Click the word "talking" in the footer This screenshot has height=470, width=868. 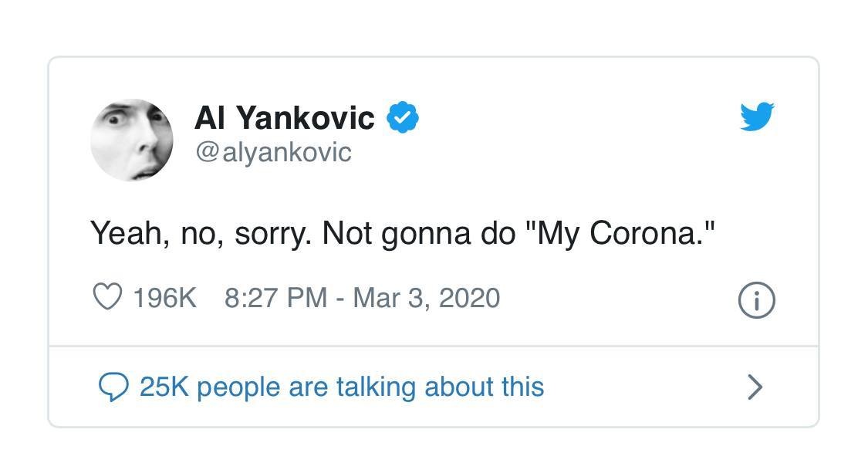(375, 387)
